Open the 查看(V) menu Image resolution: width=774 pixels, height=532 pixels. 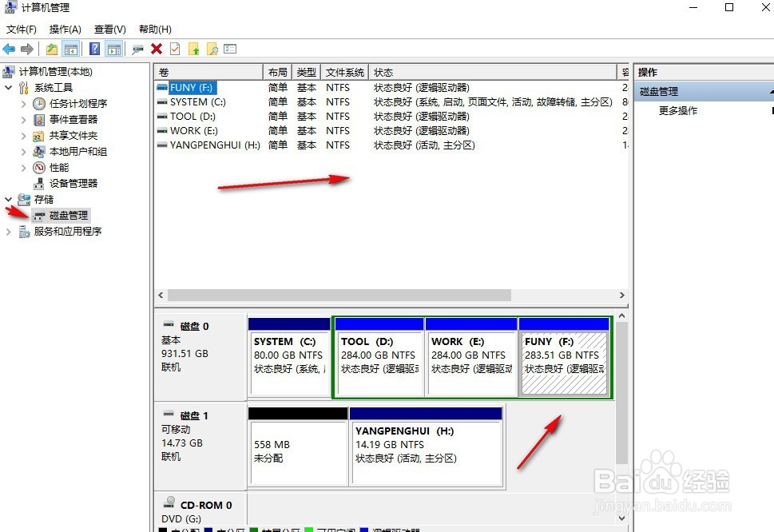(110, 29)
